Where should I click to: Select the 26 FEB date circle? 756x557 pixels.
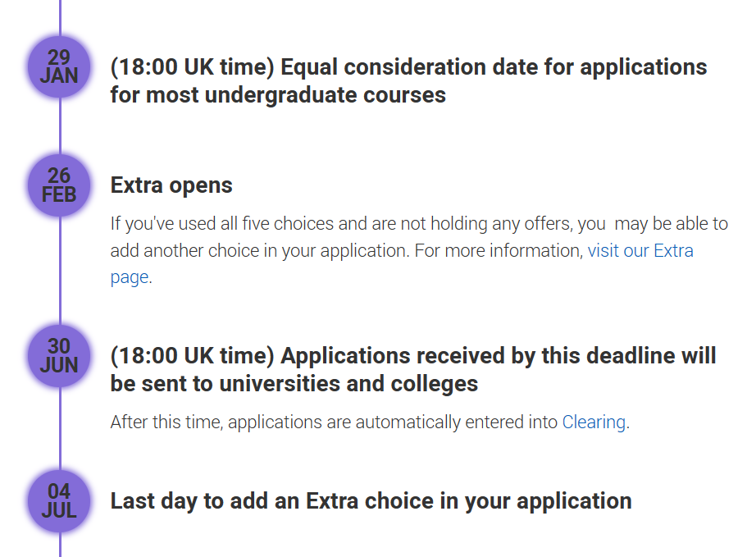59,185
